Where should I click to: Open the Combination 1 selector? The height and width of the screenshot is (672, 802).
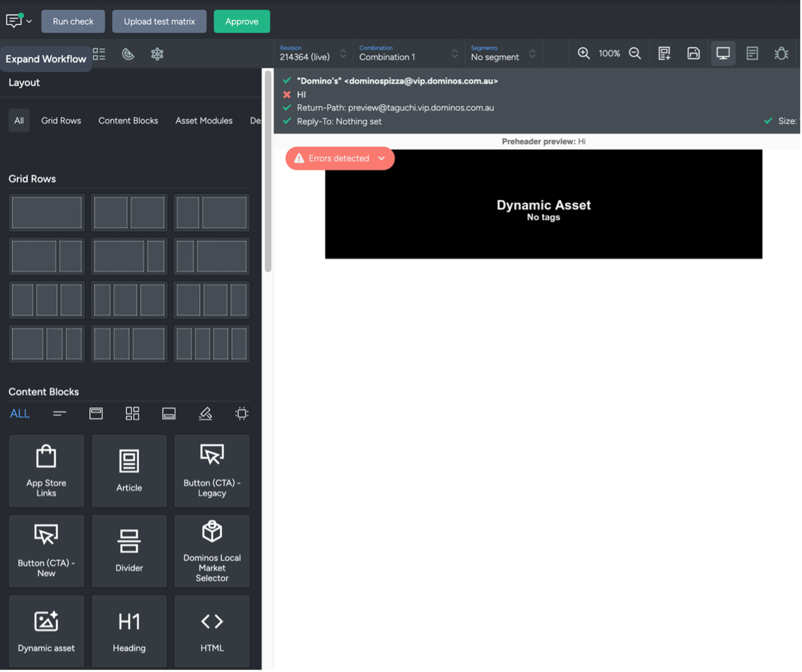(408, 54)
